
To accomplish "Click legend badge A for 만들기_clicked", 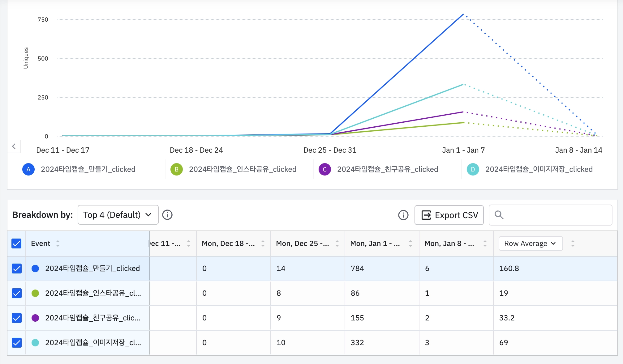I will [x=28, y=169].
